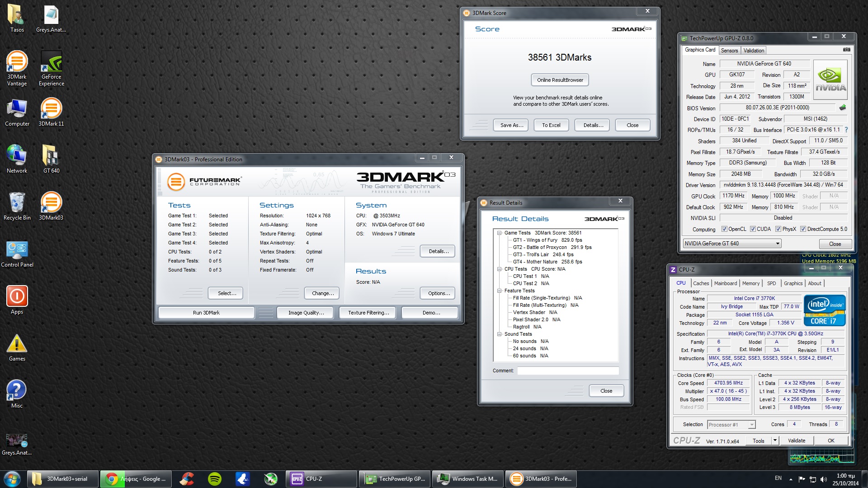The width and height of the screenshot is (868, 488).
Task: Open the Control Panel desktop icon
Action: pos(17,253)
